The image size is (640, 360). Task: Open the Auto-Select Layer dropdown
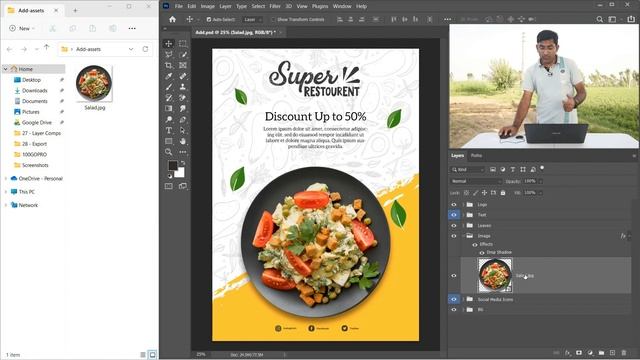[253, 19]
